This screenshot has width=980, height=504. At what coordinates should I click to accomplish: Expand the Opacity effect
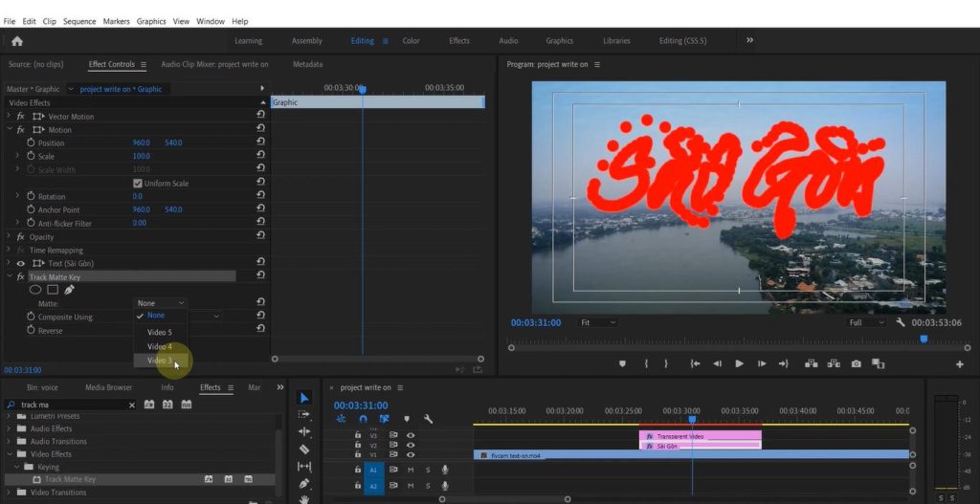pyautogui.click(x=10, y=237)
